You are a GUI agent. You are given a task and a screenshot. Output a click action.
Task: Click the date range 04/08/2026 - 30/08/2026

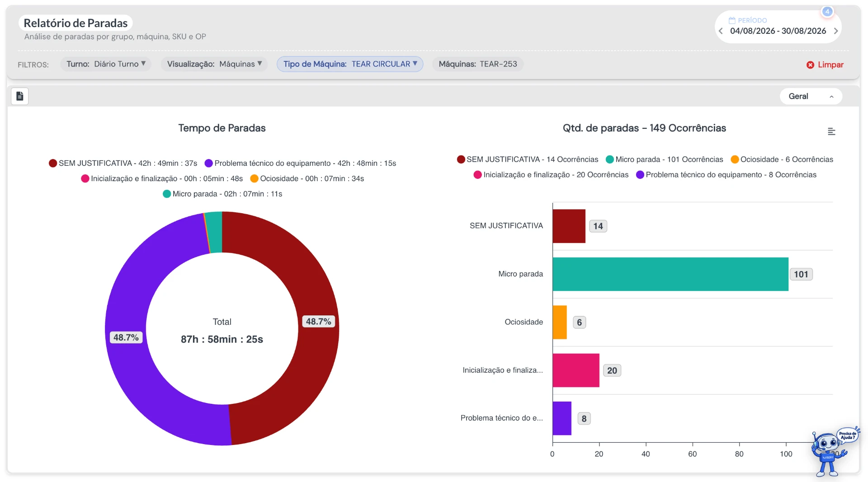pos(778,31)
